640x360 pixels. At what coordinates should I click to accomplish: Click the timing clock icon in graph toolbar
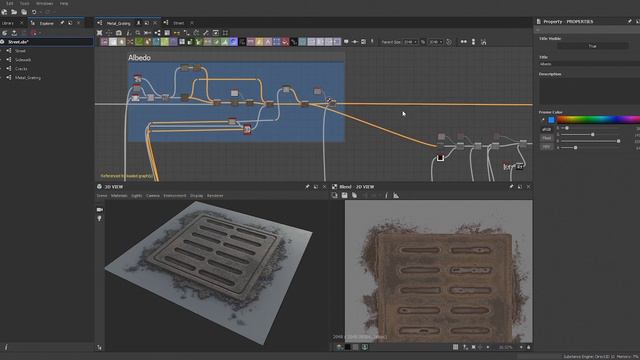(x=449, y=42)
